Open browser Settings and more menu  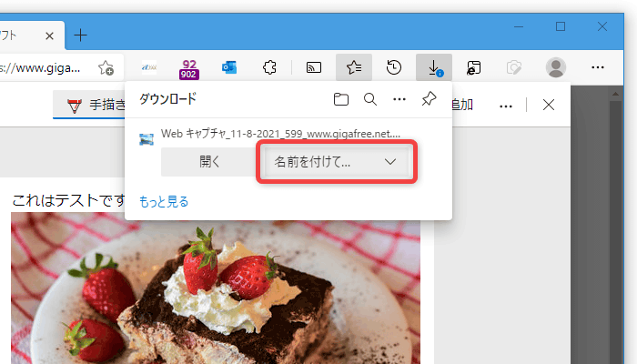pyautogui.click(x=598, y=67)
